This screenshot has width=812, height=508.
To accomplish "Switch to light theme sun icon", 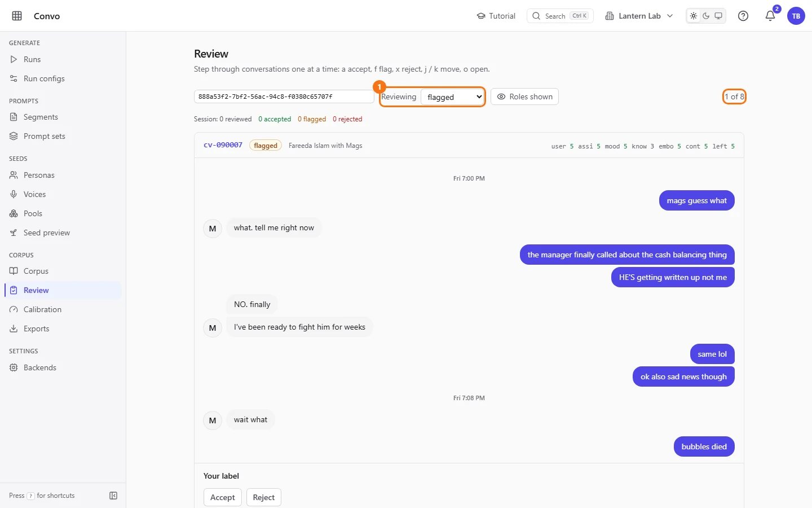I will (x=694, y=16).
